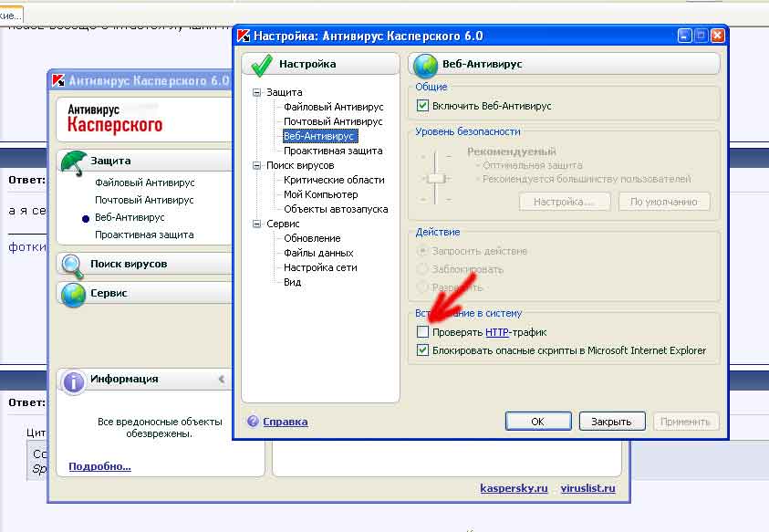Collapse the Поиск вирусов tree node
The image size is (769, 532).
click(256, 165)
